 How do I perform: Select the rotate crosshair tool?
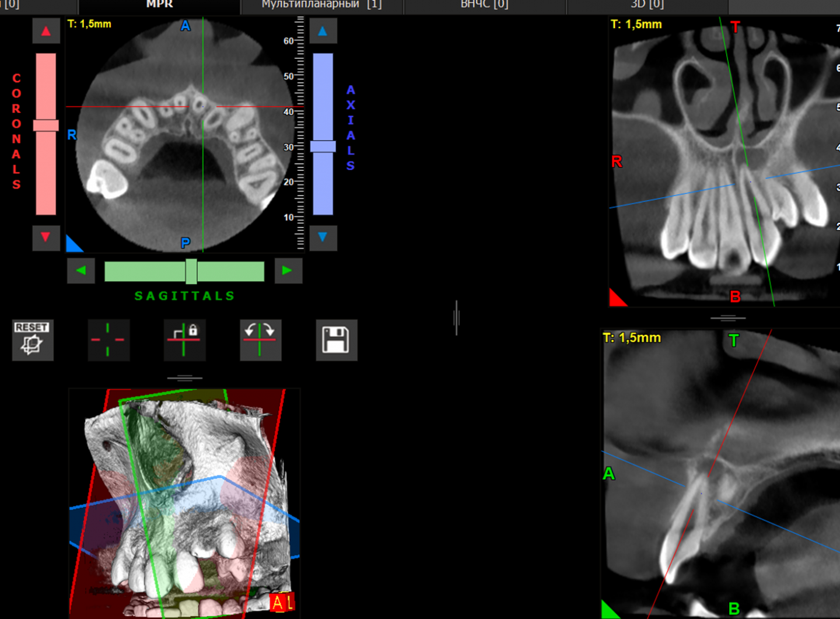point(260,340)
